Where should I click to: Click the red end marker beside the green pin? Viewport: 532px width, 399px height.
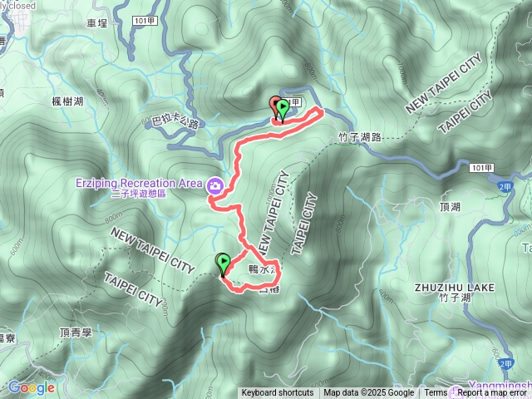coord(274,105)
